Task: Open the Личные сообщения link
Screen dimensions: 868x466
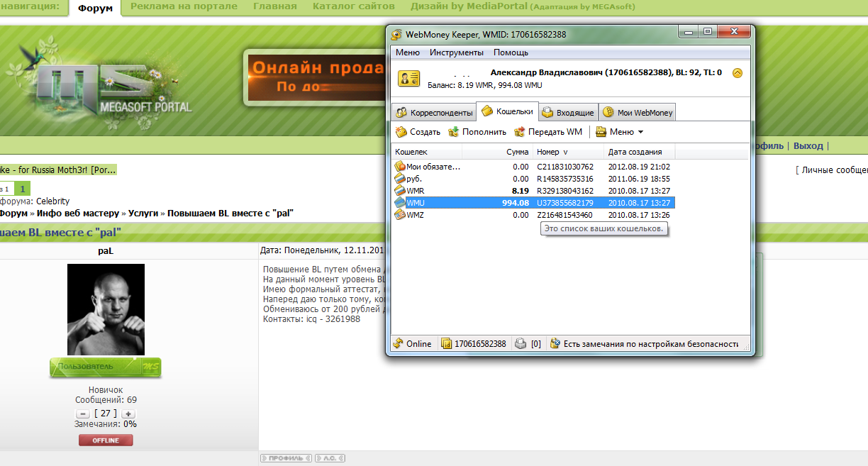Action: click(x=834, y=170)
